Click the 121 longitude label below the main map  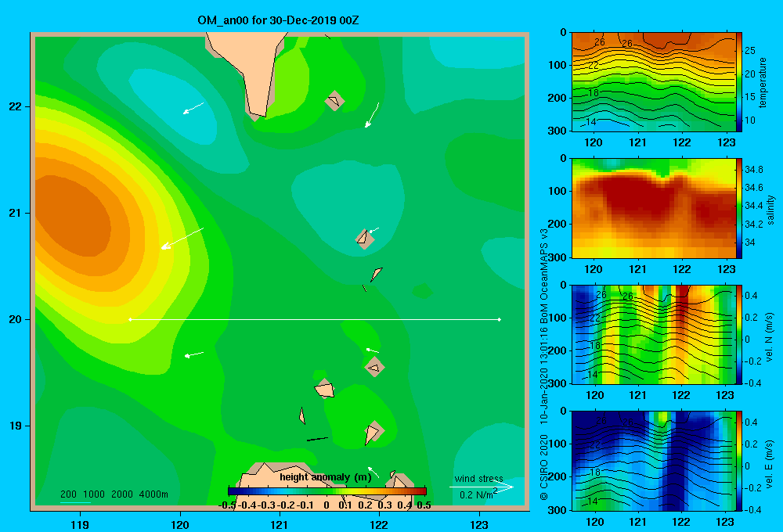(x=280, y=524)
